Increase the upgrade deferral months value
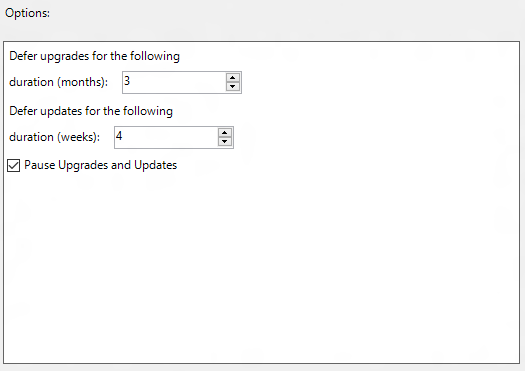Viewport: 525px width, 371px height. point(232,78)
